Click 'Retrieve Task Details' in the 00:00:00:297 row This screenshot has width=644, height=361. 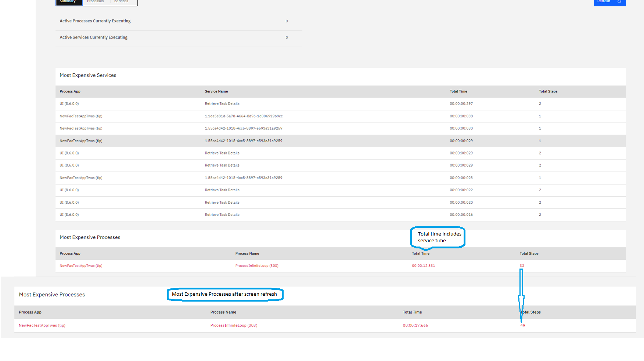222,104
